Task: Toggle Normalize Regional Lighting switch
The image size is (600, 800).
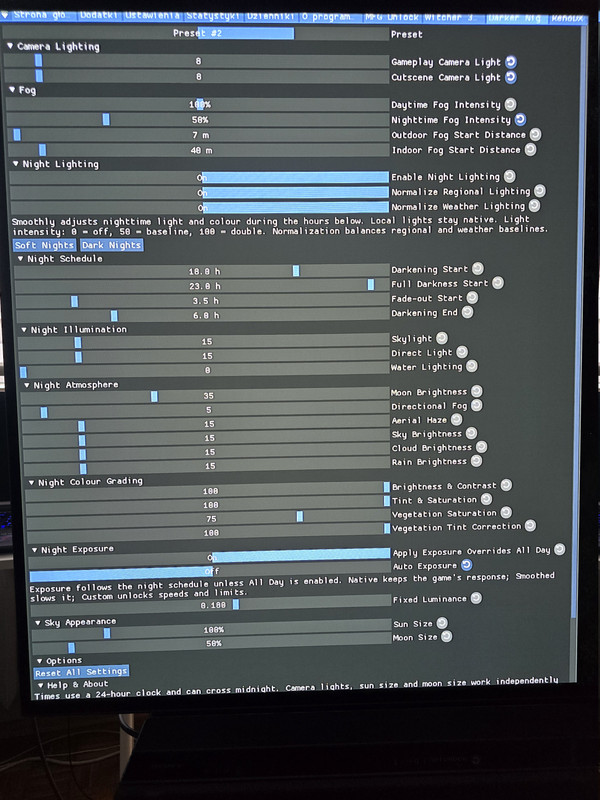Action: (199, 192)
